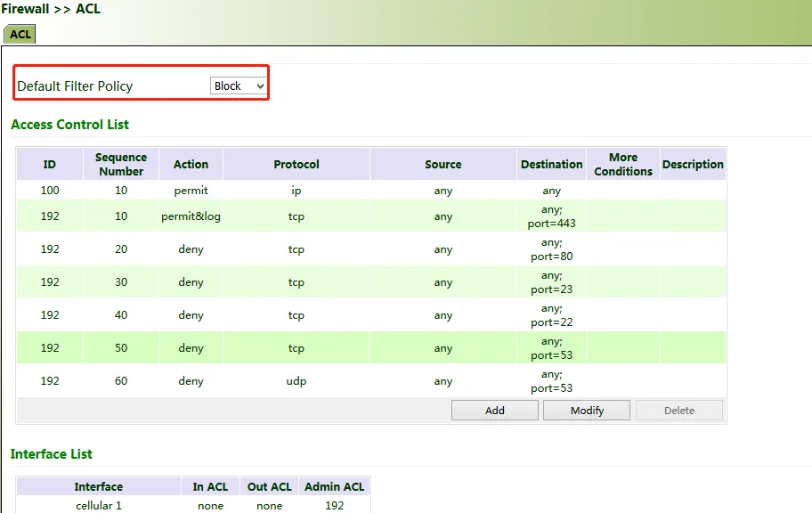
Task: Click the Add button
Action: point(494,411)
